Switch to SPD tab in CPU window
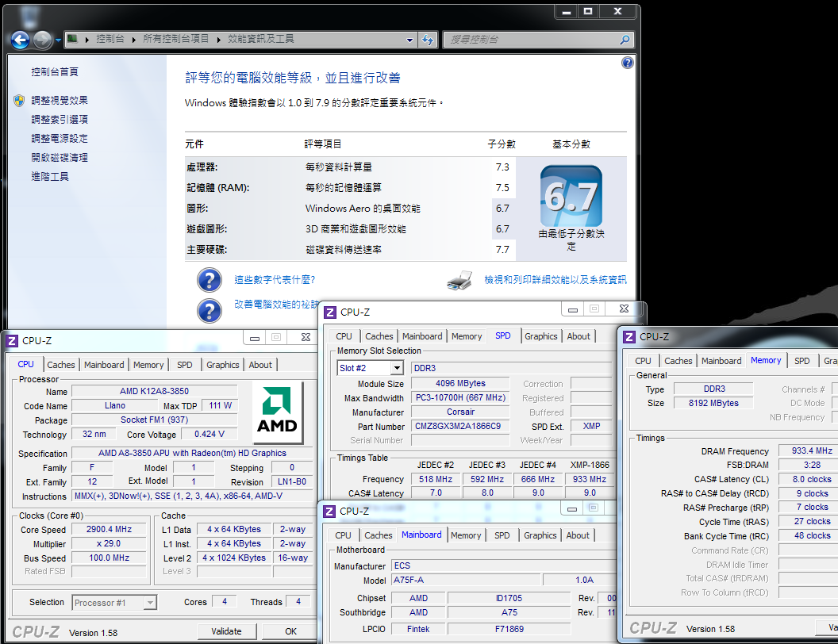This screenshot has width=838, height=644. pyautogui.click(x=184, y=365)
